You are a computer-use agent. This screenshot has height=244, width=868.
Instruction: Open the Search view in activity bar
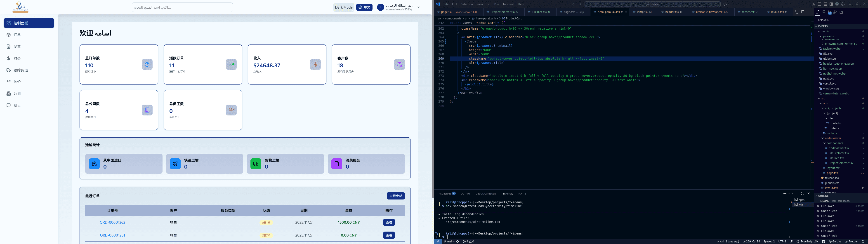coord(823,12)
